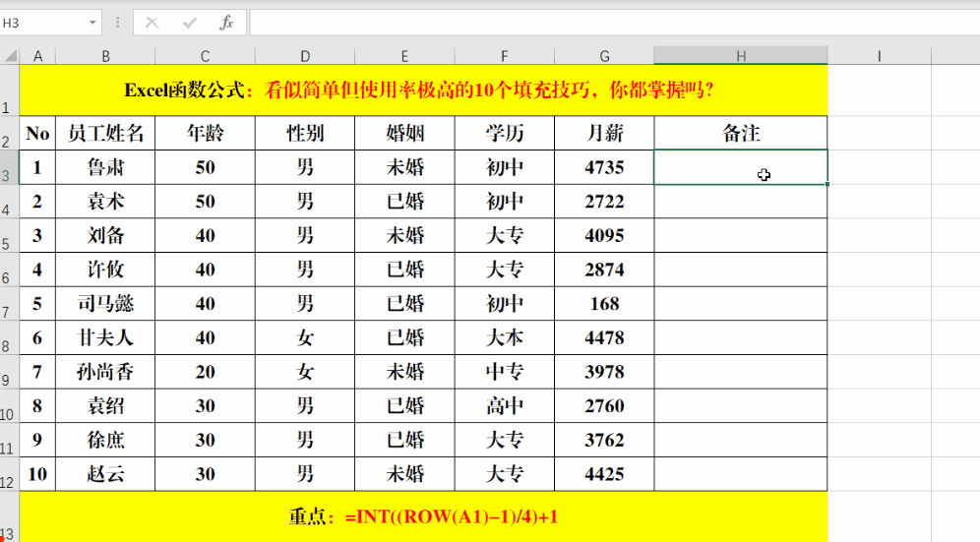Click the Name Box showing H3
The height and width of the screenshot is (542, 980).
(43, 24)
